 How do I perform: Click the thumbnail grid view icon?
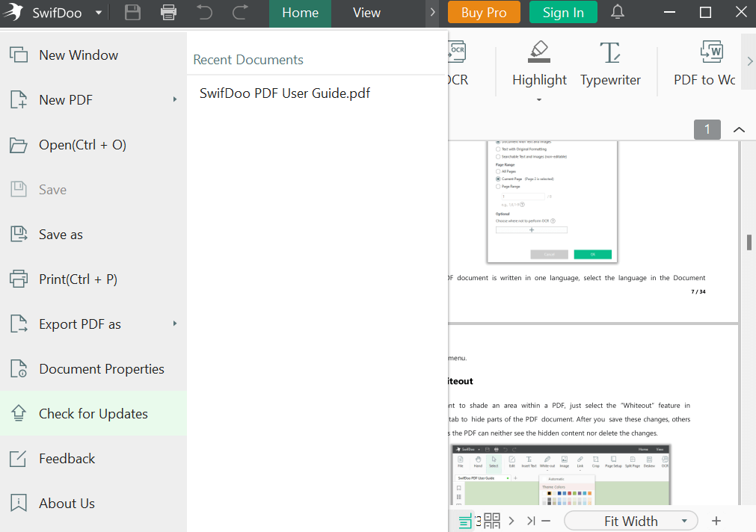pos(492,521)
